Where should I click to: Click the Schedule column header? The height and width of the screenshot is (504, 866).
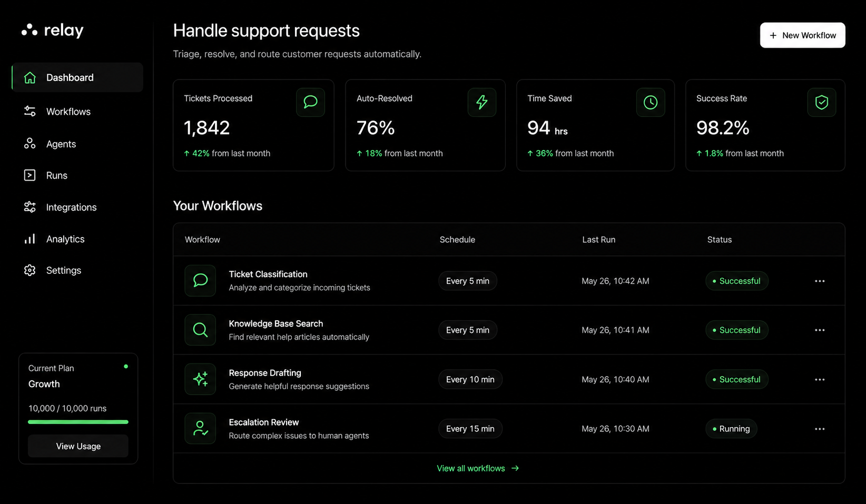click(x=457, y=240)
